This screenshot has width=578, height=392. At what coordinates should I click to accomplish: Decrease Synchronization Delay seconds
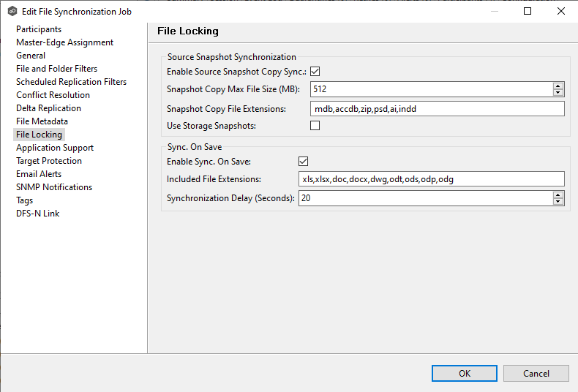[x=558, y=202]
